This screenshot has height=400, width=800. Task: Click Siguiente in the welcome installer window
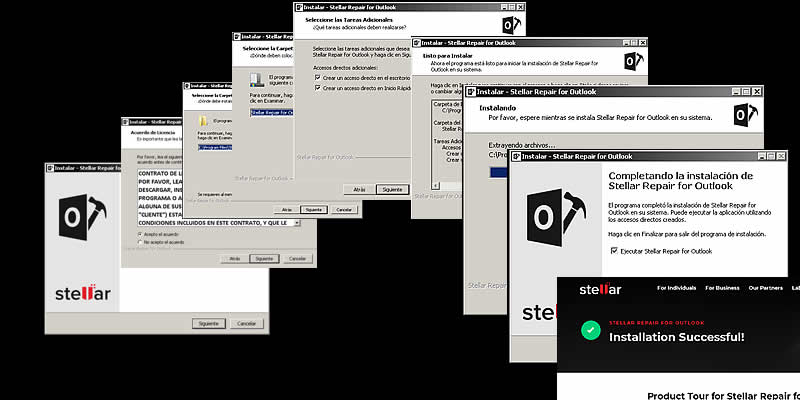[209, 323]
